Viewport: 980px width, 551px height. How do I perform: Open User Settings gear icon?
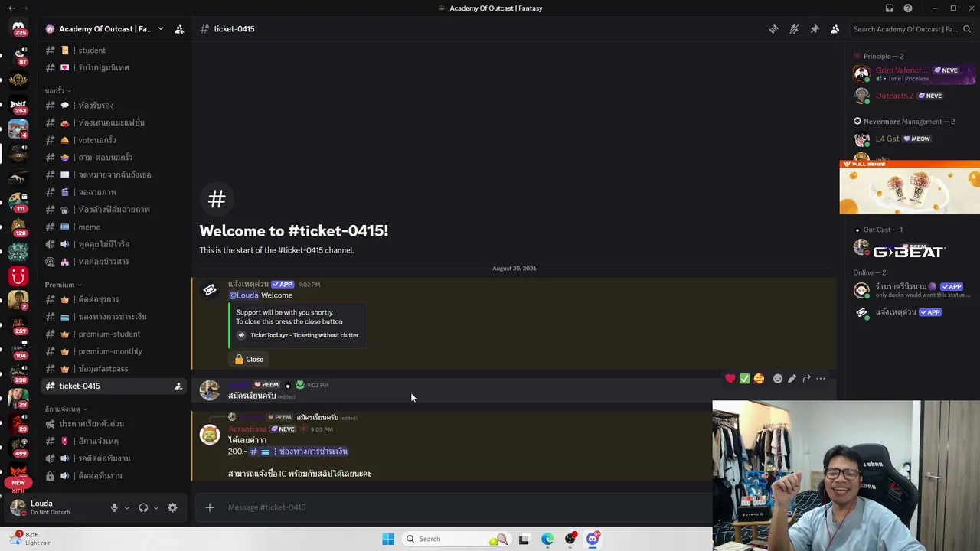172,507
